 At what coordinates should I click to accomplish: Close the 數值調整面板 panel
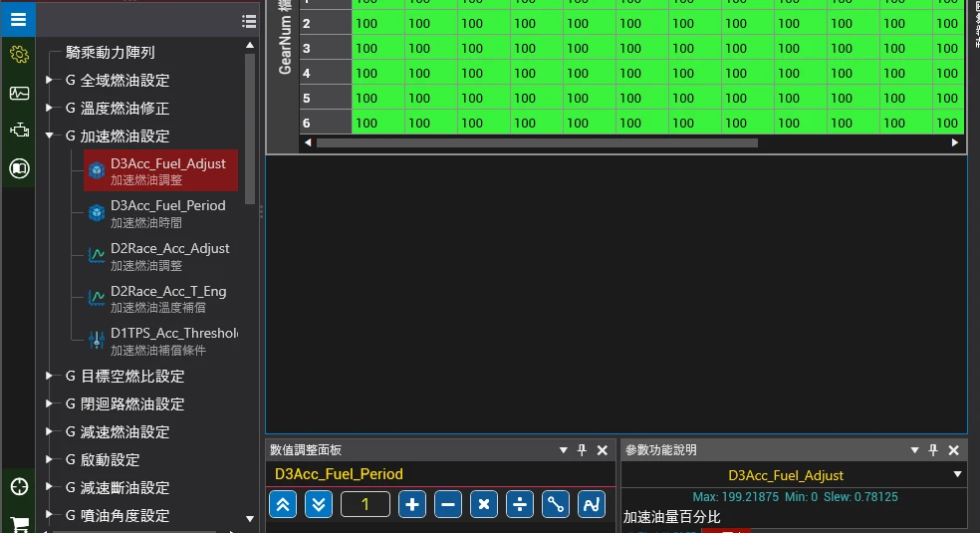pos(603,450)
